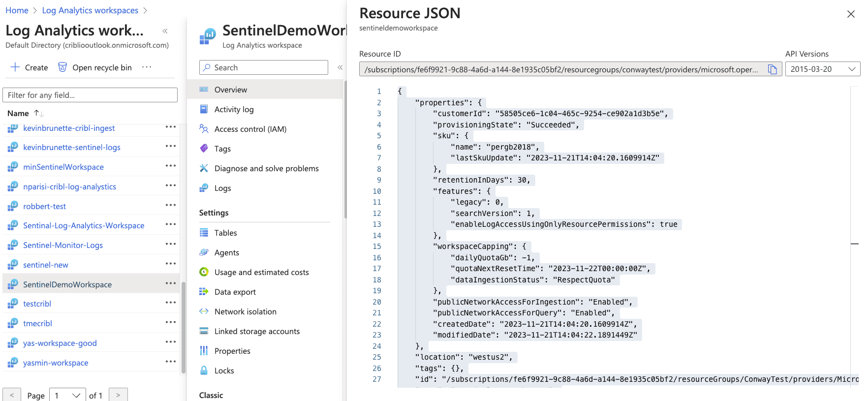Viewport: 868px width, 401px height.
Task: Open more options for testcribl workspace
Action: tap(170, 303)
